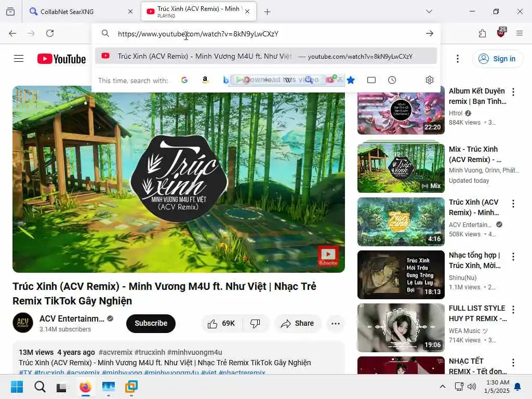
Task: Click the clock showing 1:30 AM
Action: click(497, 382)
